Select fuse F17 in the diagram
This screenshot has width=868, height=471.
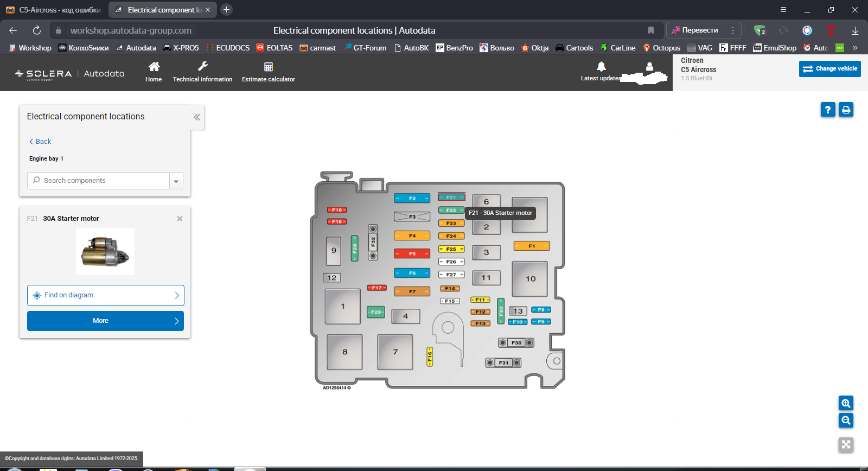point(377,288)
